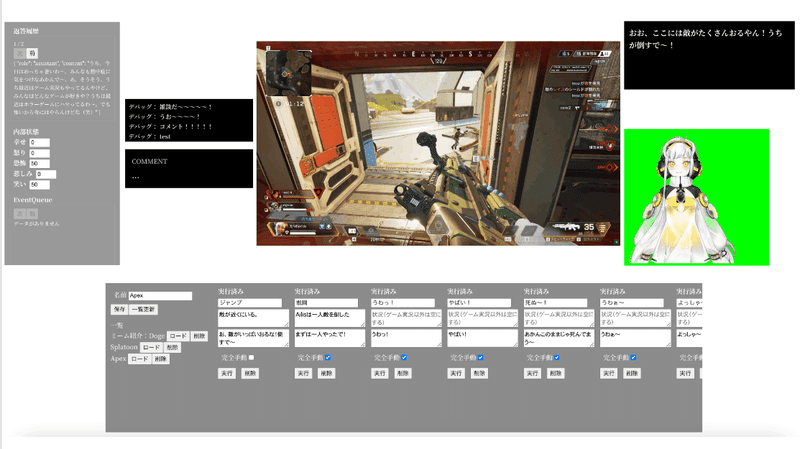This screenshot has height=449, width=800.
Task: Load the Splatoon preset
Action: [x=151, y=347]
